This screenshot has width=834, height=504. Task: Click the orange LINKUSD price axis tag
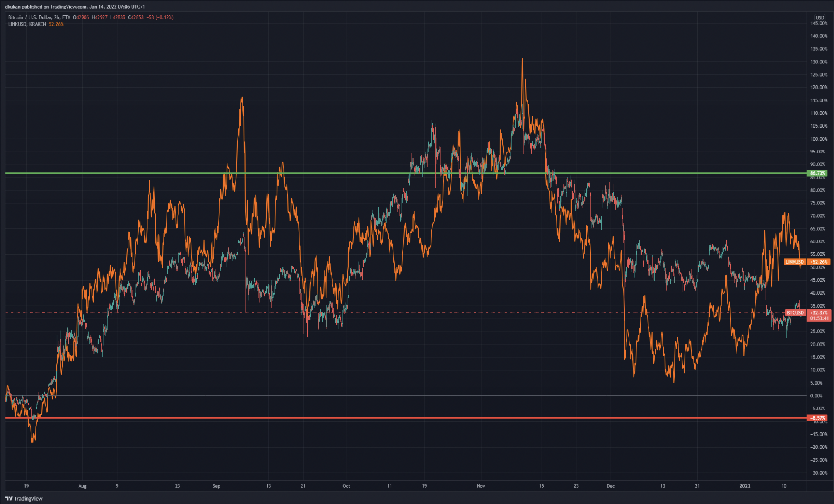[794, 262]
